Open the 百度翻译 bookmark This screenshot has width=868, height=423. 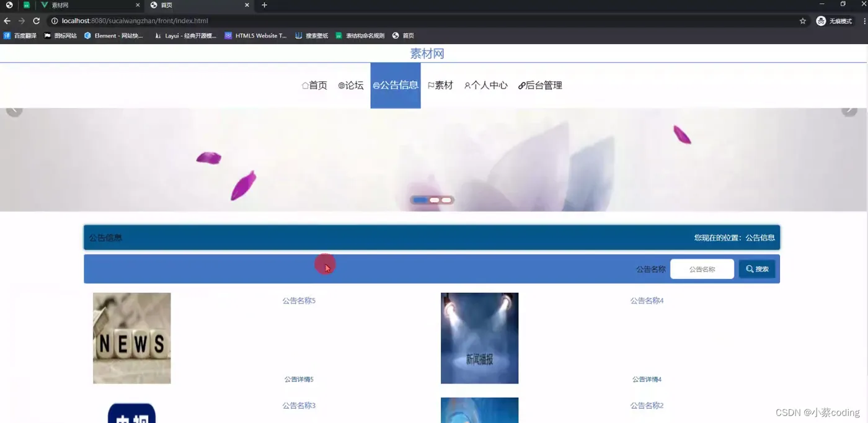click(20, 36)
